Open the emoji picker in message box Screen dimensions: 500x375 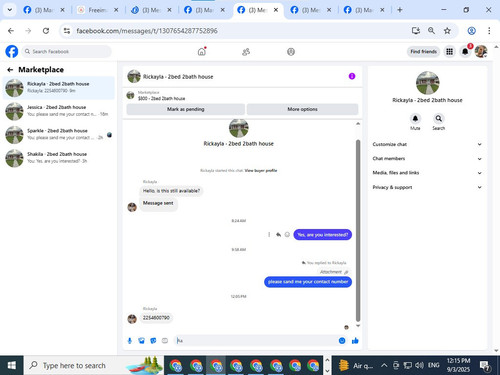[342, 341]
